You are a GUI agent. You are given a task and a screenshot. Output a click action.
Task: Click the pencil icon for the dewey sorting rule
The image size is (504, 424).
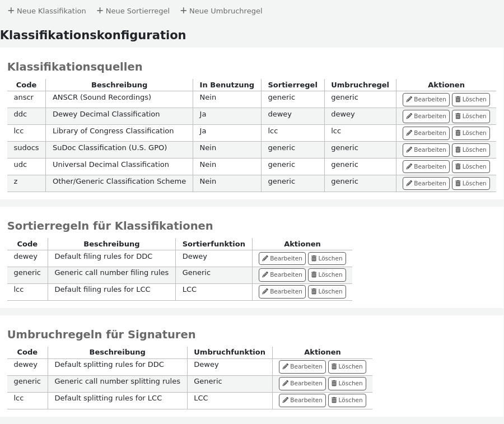coord(265,258)
